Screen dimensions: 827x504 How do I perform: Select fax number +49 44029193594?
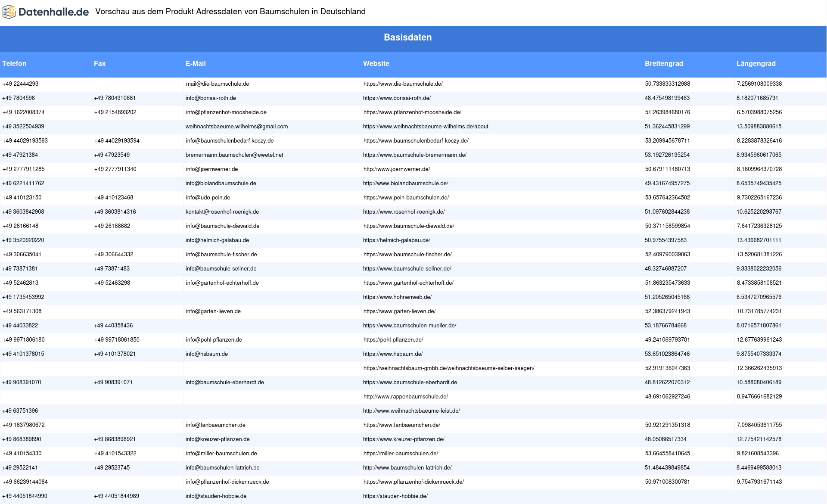(117, 141)
